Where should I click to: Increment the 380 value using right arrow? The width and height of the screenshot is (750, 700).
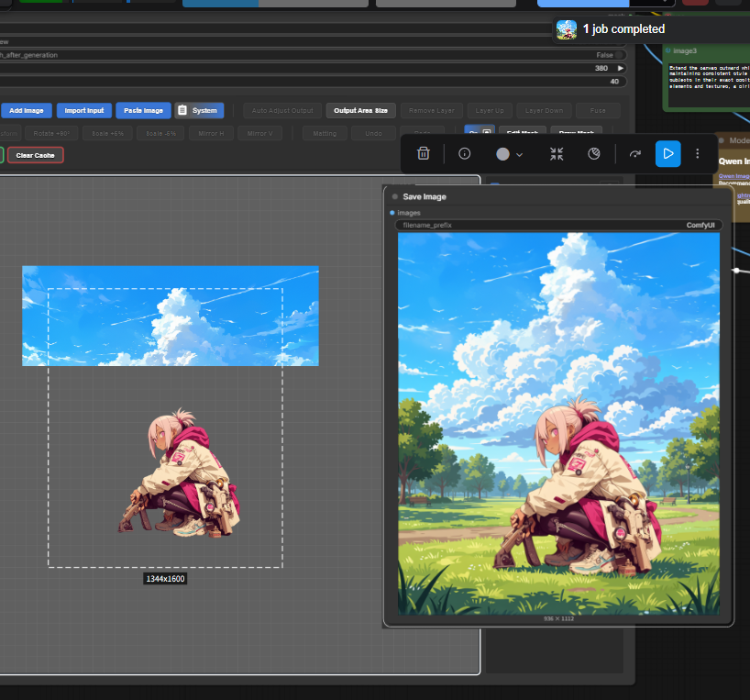pos(621,68)
